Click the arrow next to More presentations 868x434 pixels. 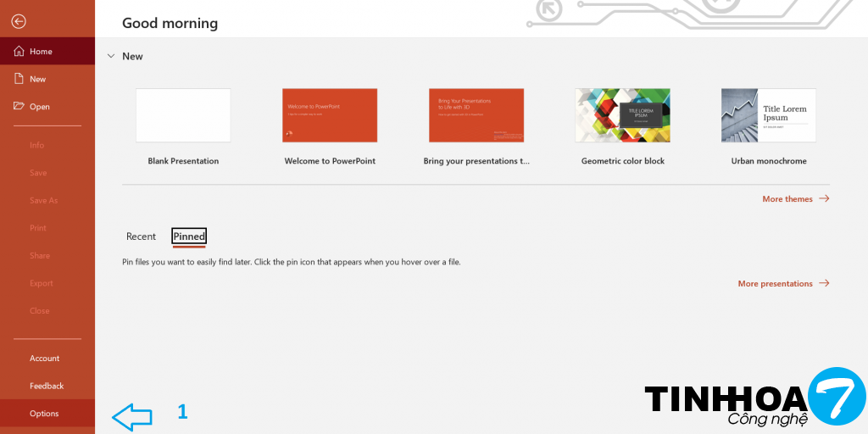(x=824, y=284)
